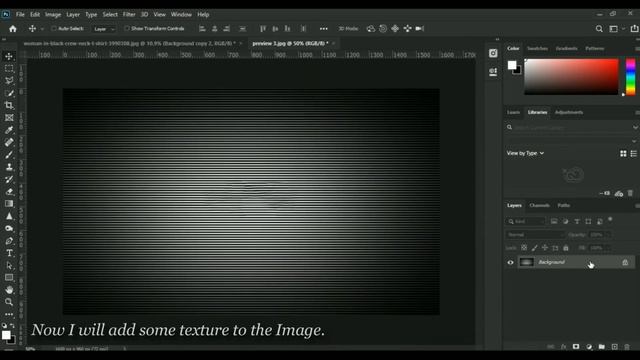This screenshot has height=360, width=640.
Task: Switch Libraries to grid view
Action: (623, 153)
